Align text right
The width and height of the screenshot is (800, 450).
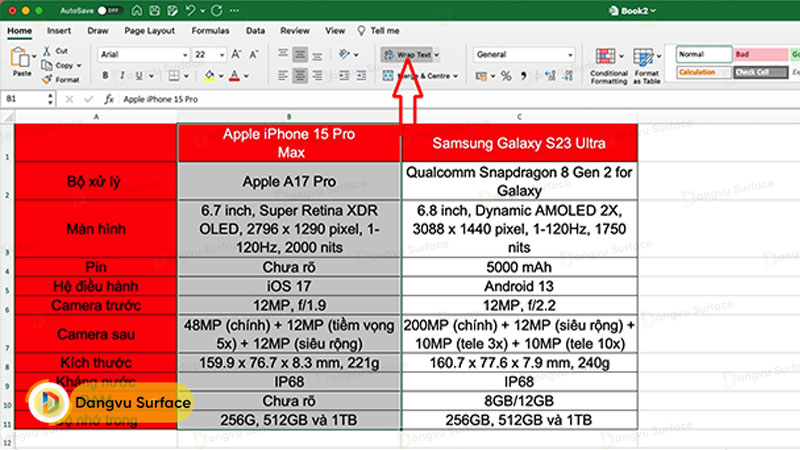317,76
